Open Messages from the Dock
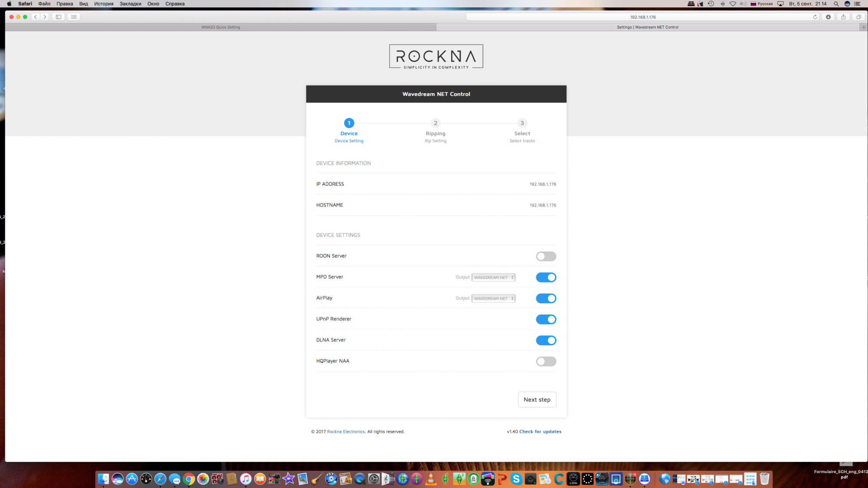 pos(174,479)
